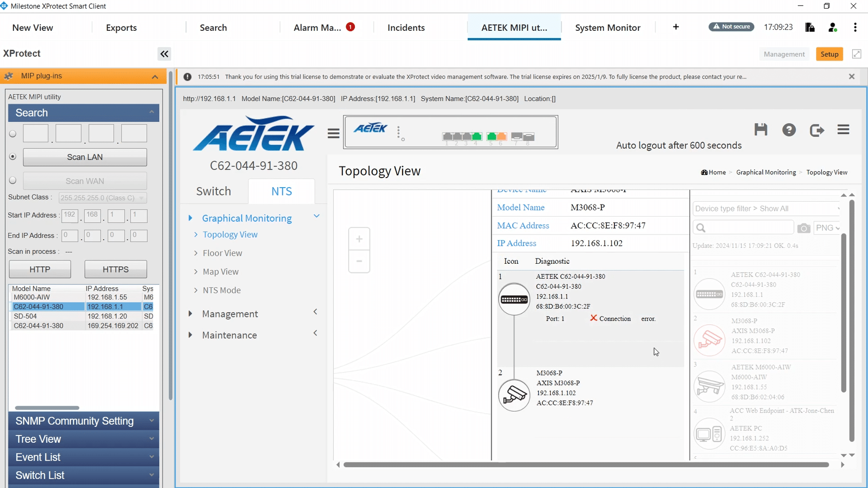Viewport: 868px width, 488px height.
Task: Zoom in the topology map
Action: pyautogui.click(x=359, y=239)
